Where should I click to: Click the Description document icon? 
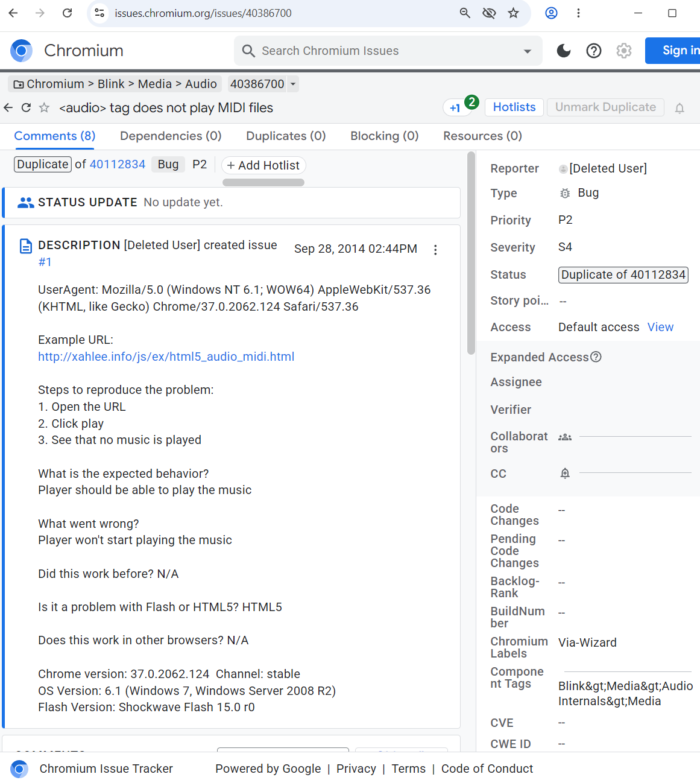coord(26,246)
